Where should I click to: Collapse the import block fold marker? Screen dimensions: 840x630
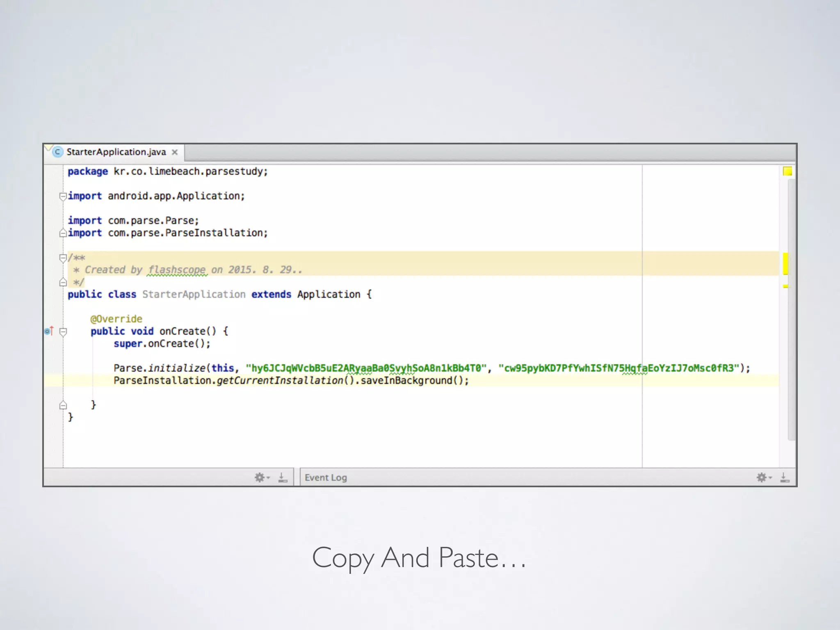pyautogui.click(x=63, y=196)
